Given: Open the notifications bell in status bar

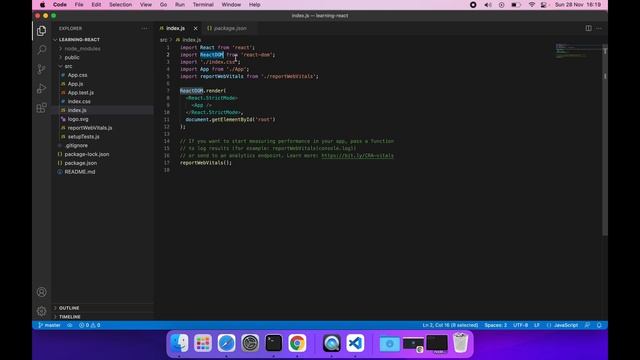Looking at the screenshot, I should click(599, 325).
